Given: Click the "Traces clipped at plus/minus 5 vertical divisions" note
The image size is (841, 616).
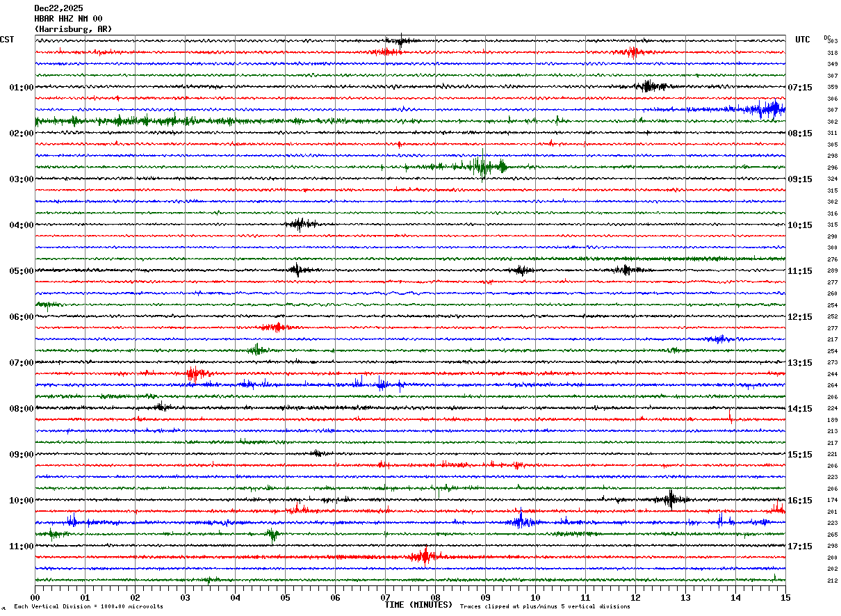Looking at the screenshot, I should [x=545, y=606].
